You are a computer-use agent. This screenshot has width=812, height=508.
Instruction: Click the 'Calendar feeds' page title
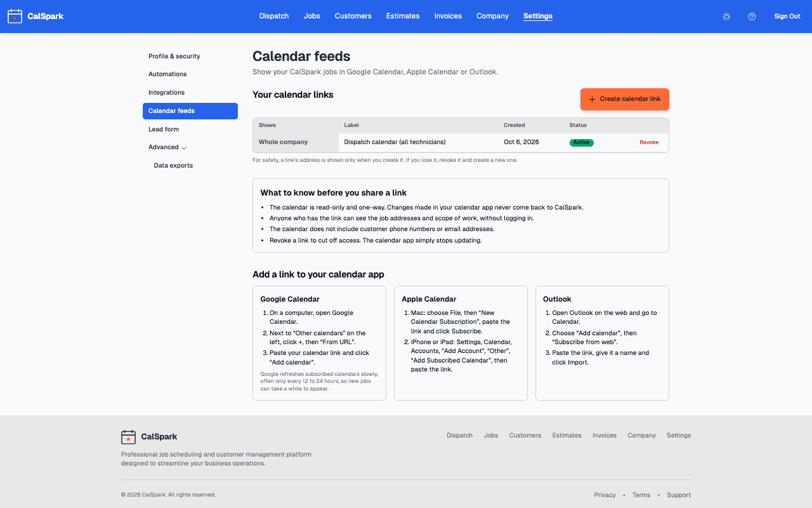[x=301, y=57]
